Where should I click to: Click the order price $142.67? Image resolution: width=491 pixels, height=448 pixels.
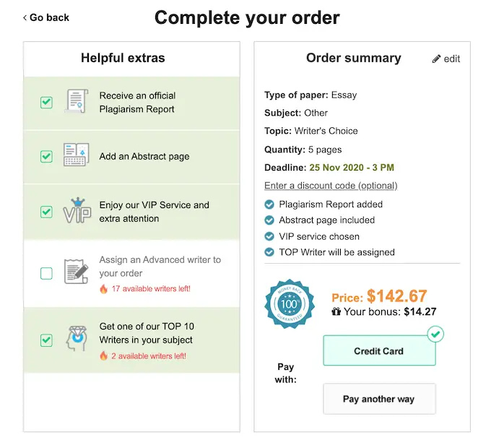[x=396, y=296]
